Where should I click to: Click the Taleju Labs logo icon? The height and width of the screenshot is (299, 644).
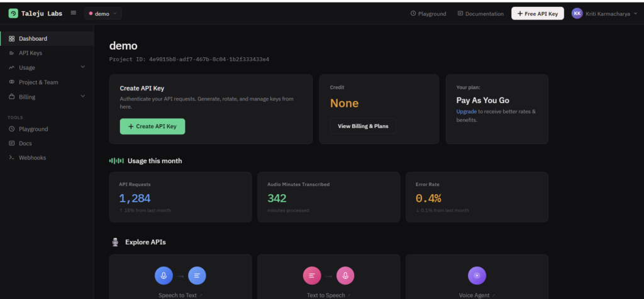coord(13,13)
